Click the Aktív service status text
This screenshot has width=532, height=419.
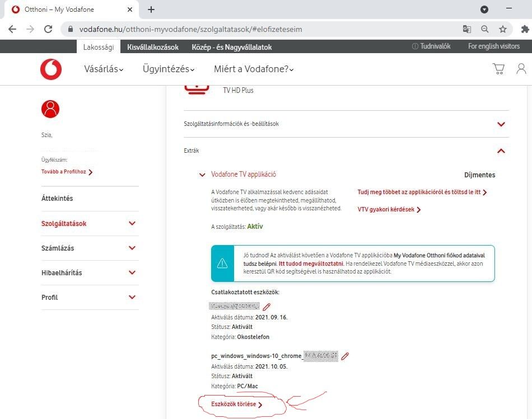pyautogui.click(x=255, y=227)
